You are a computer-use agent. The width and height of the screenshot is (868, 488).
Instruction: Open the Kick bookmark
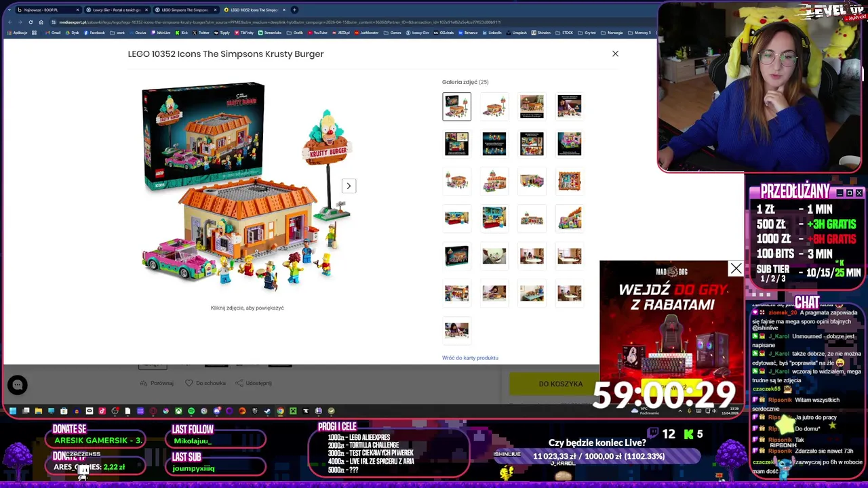[x=181, y=33]
